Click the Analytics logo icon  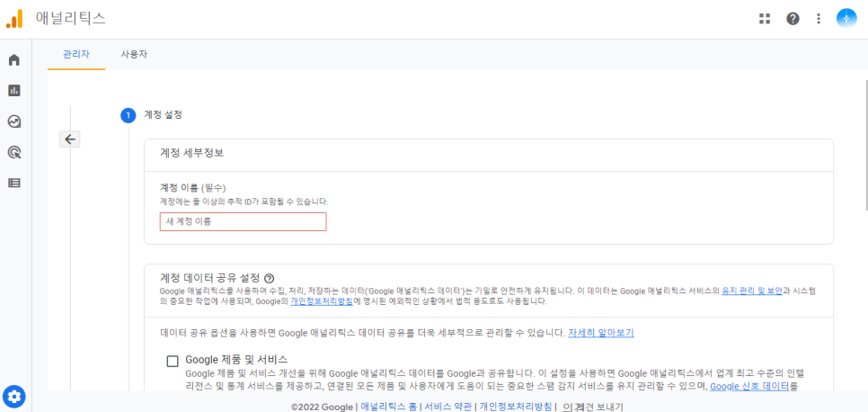click(x=14, y=19)
